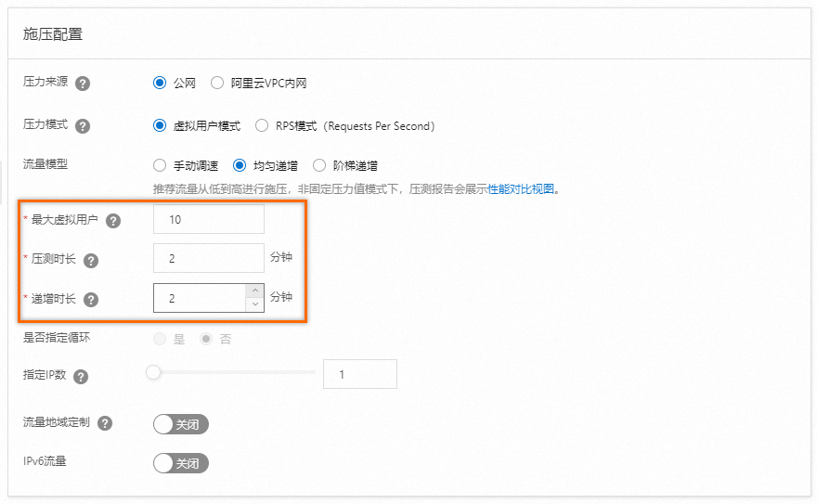The height and width of the screenshot is (504, 817).
Task: Select 手动调速 traffic model
Action: tap(160, 165)
